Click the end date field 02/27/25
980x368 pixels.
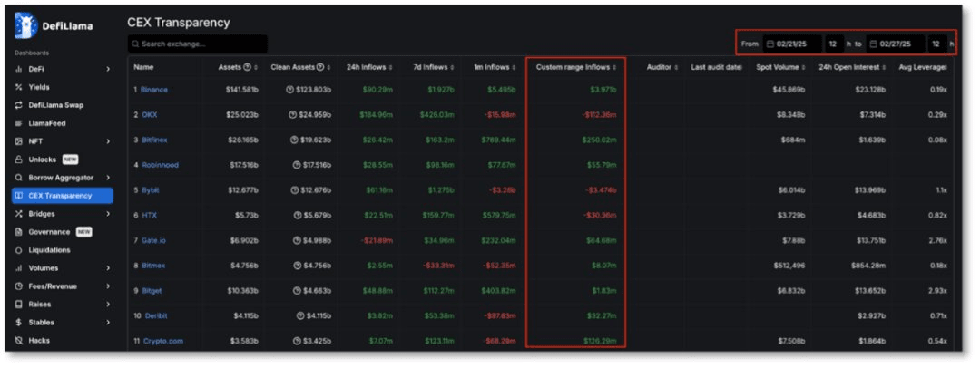coord(896,44)
